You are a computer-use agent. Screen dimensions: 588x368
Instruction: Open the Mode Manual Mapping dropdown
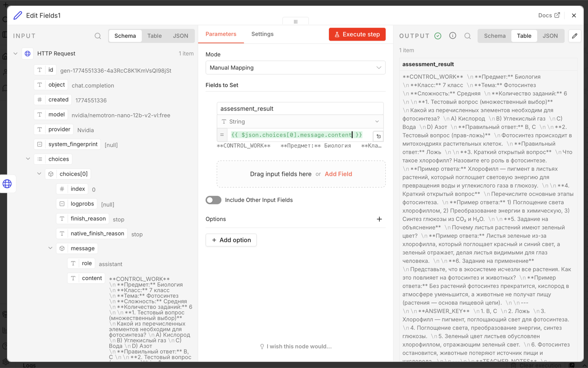[x=295, y=68]
